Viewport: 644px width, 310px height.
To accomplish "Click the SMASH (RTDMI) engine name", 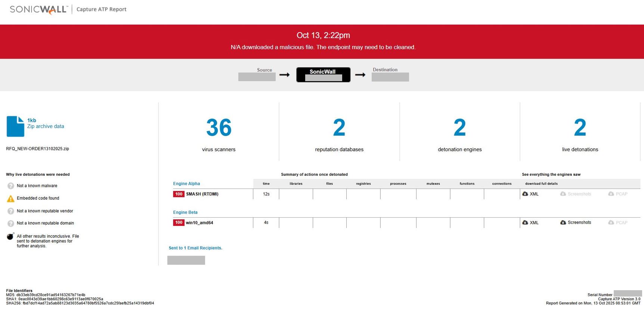I will (202, 194).
